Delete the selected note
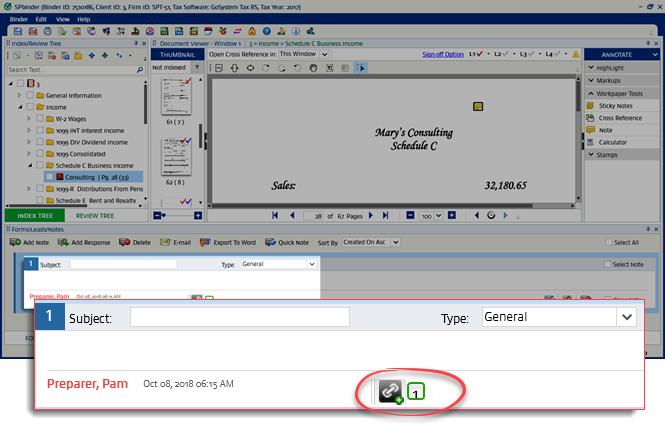This screenshot has width=665, height=433. [135, 242]
